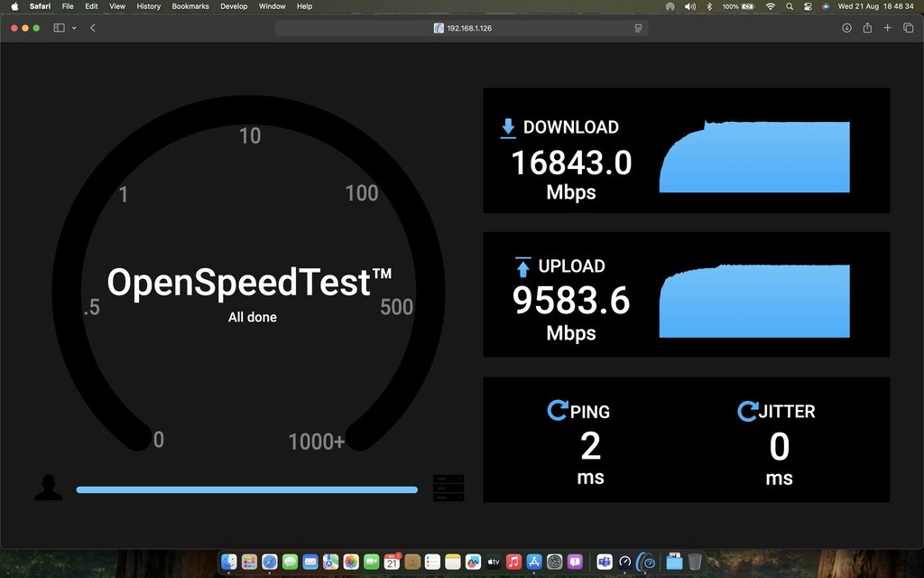Open the Develop menu
This screenshot has width=924, height=578.
[234, 6]
